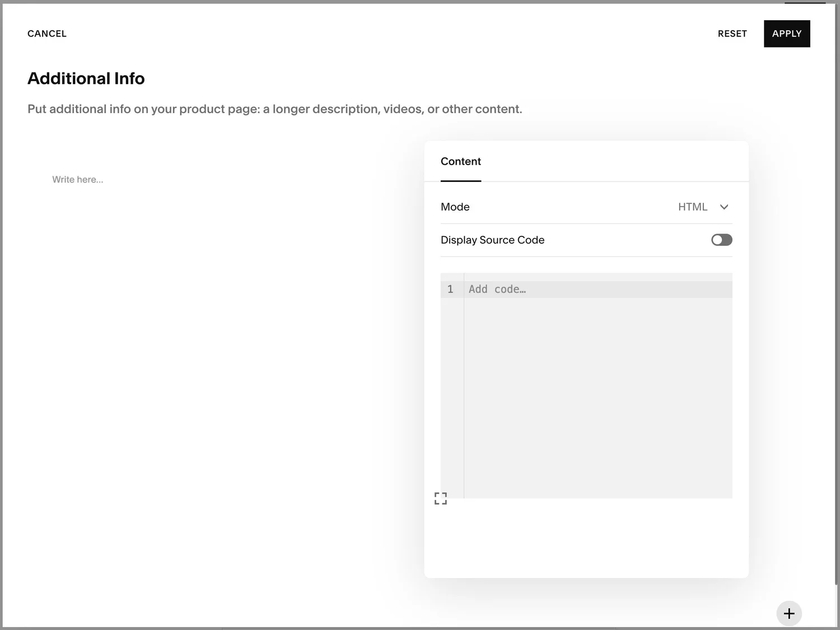Toggle the Display Source Code switch off
This screenshot has width=840, height=630.
(721, 240)
